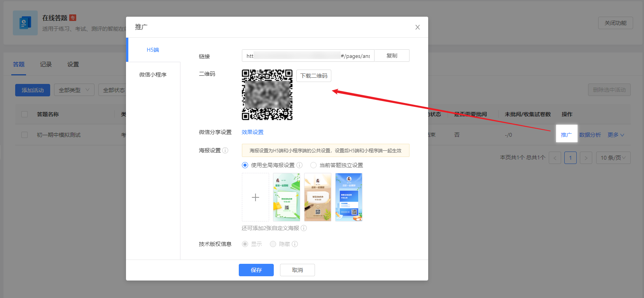Click the 删除选中活动 button
644x298 pixels.
pos(609,90)
